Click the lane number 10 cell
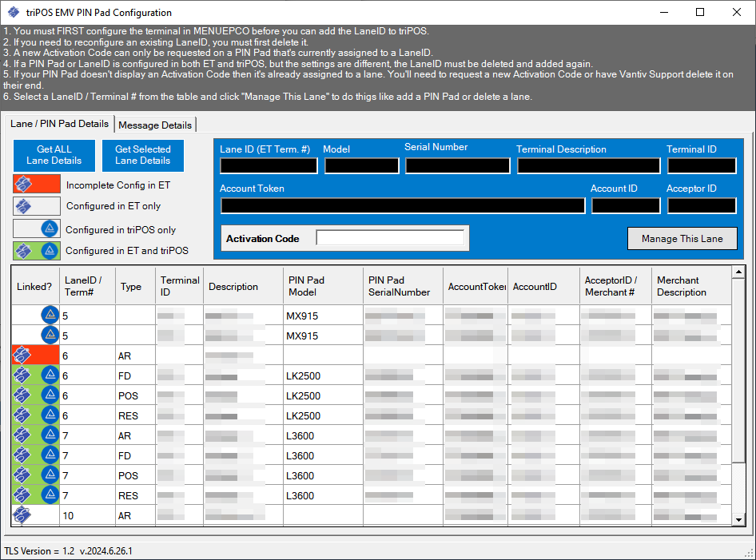 (x=88, y=515)
